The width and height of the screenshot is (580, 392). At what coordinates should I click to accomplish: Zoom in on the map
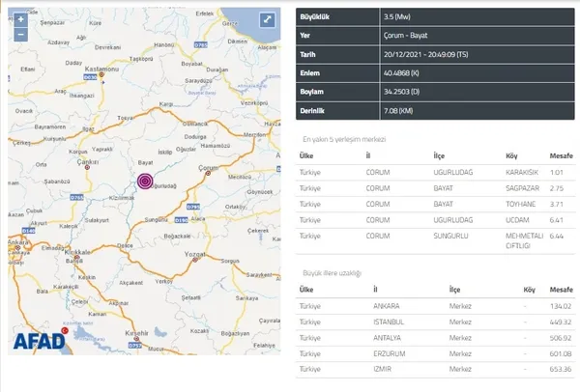(19, 19)
